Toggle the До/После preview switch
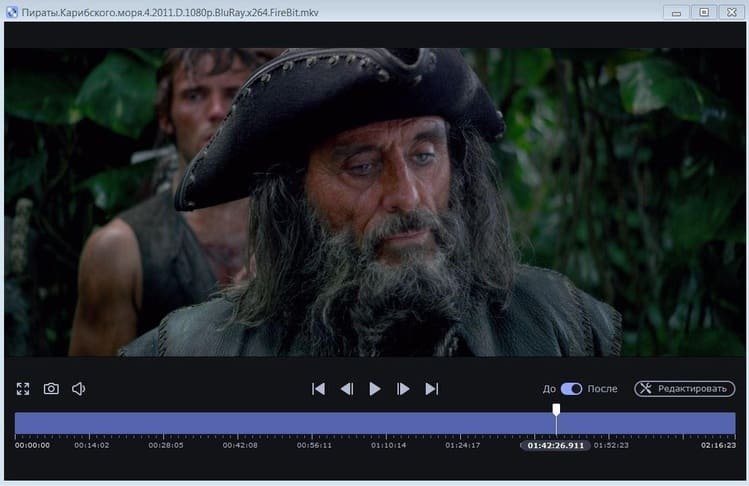 571,388
